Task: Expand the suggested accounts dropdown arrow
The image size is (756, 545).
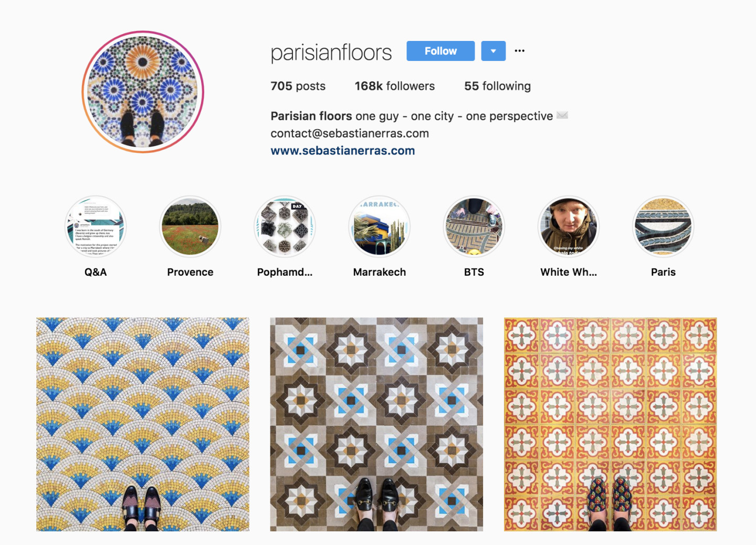Action: pyautogui.click(x=493, y=51)
